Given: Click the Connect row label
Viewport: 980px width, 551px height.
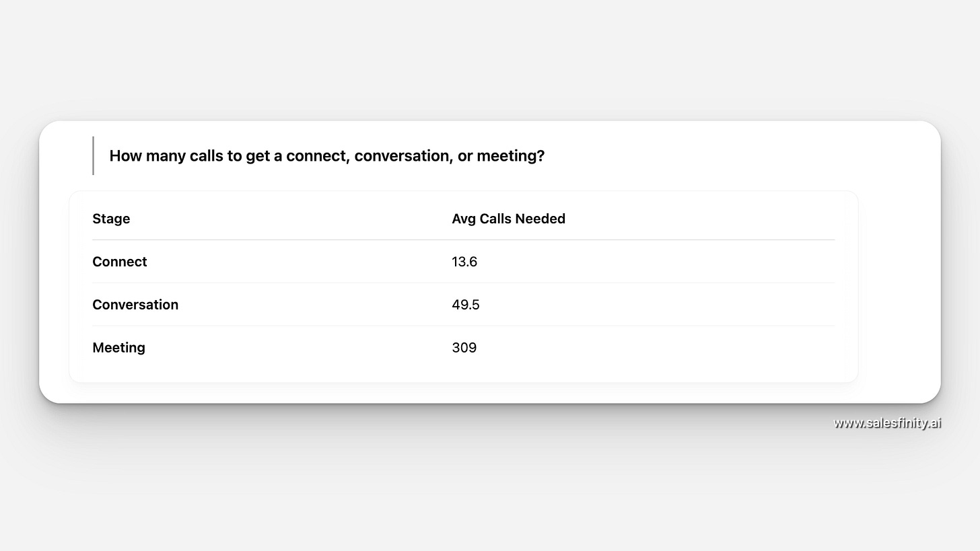Looking at the screenshot, I should point(119,262).
